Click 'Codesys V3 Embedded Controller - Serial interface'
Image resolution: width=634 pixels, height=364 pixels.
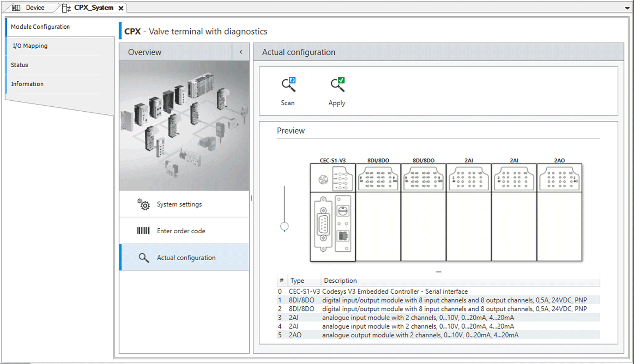pyautogui.click(x=395, y=291)
